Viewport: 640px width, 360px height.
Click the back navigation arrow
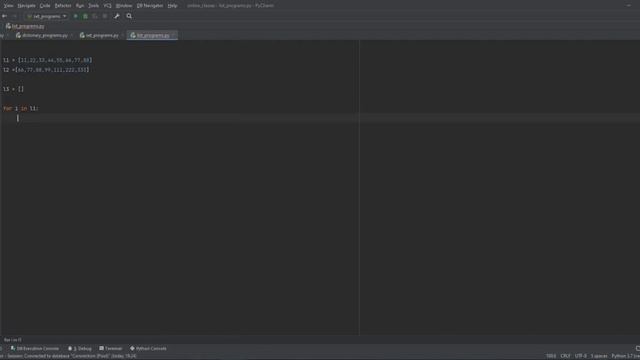tap(4, 16)
